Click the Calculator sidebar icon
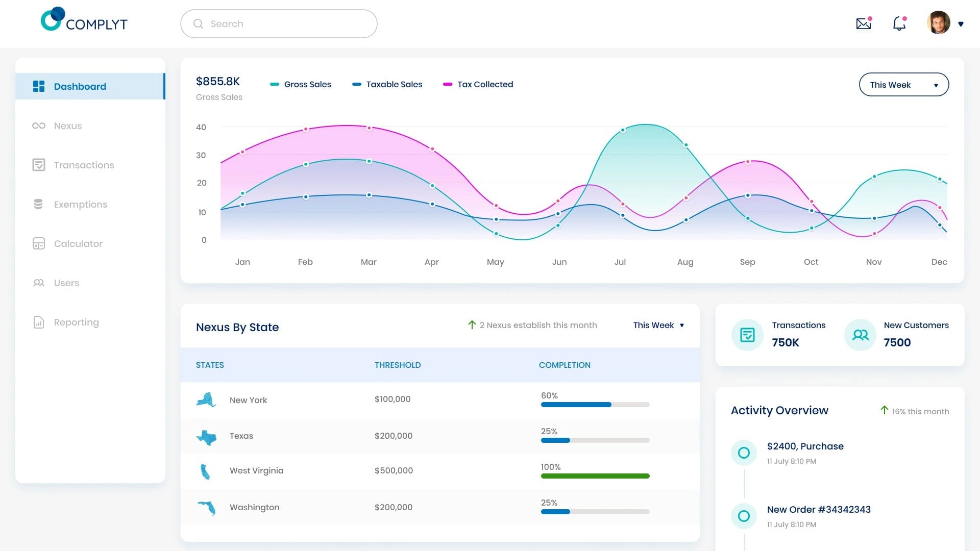The image size is (980, 551). click(x=39, y=244)
